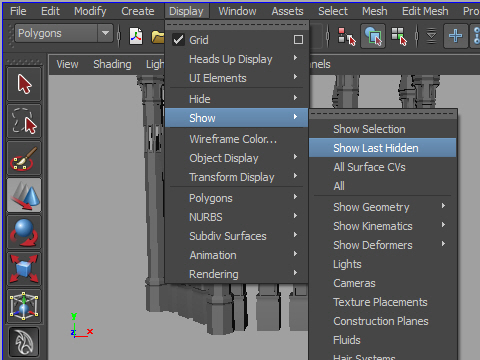The width and height of the screenshot is (480, 360).
Task: Click the blue plus icon in status line
Action: pos(455,36)
